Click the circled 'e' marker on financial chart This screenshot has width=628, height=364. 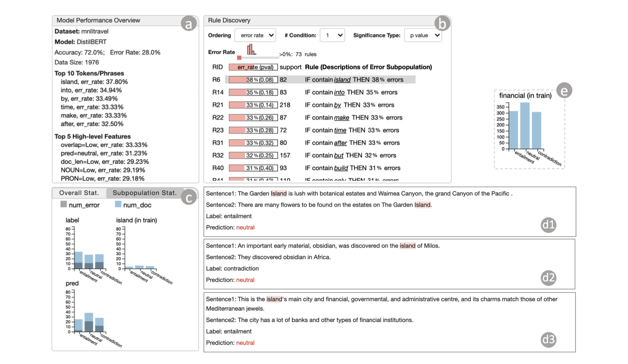[564, 90]
